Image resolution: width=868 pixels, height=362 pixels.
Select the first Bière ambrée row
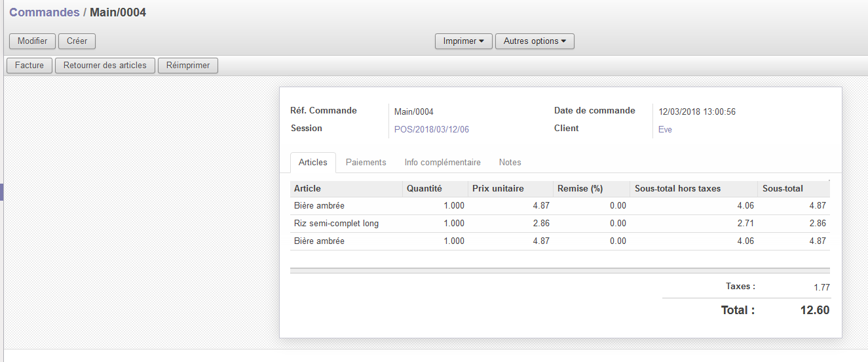pyautogui.click(x=319, y=206)
